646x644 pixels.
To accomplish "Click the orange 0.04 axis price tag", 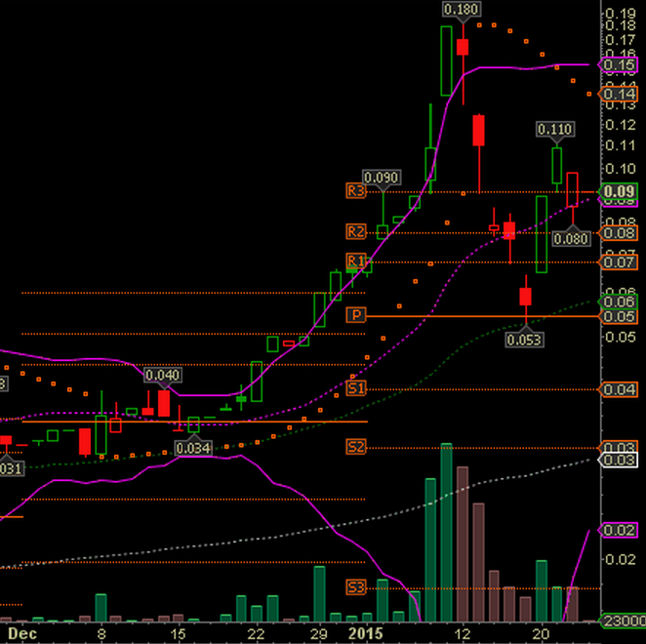I will tap(618, 389).
